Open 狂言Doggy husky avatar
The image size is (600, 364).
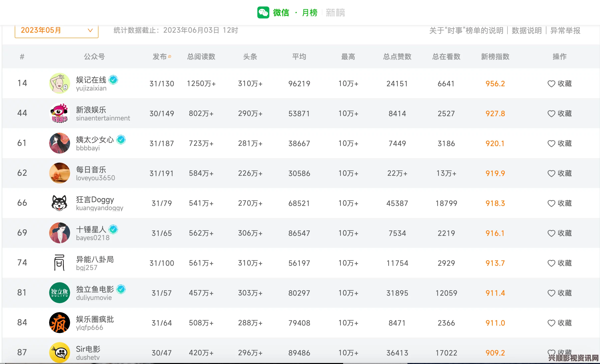pos(60,203)
